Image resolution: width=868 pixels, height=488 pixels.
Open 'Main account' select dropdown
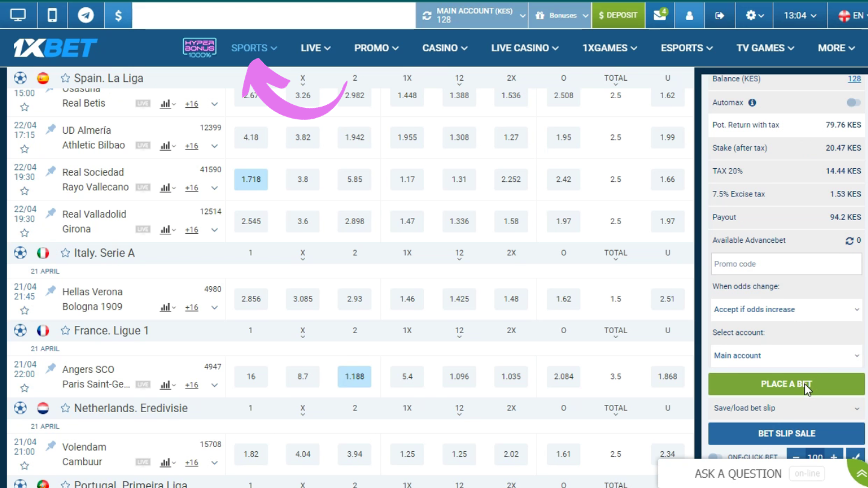(787, 355)
